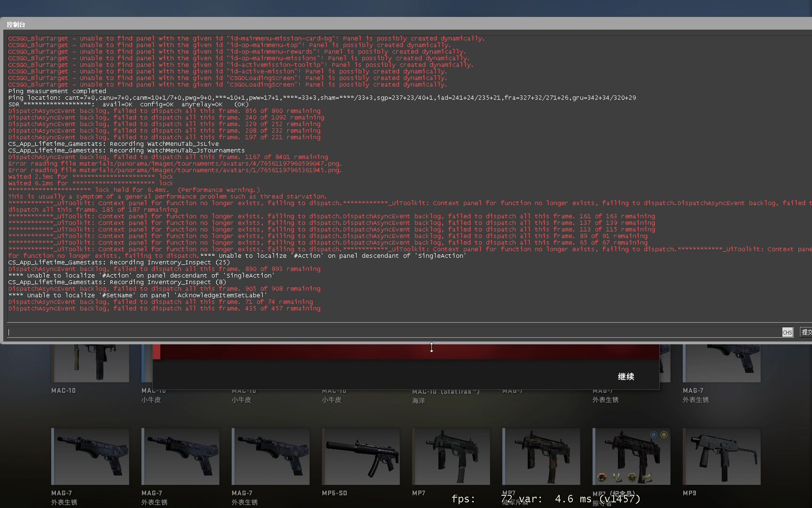Screen dimensions: 812x508
Task: Click the 继续 continue button
Action: 626,376
